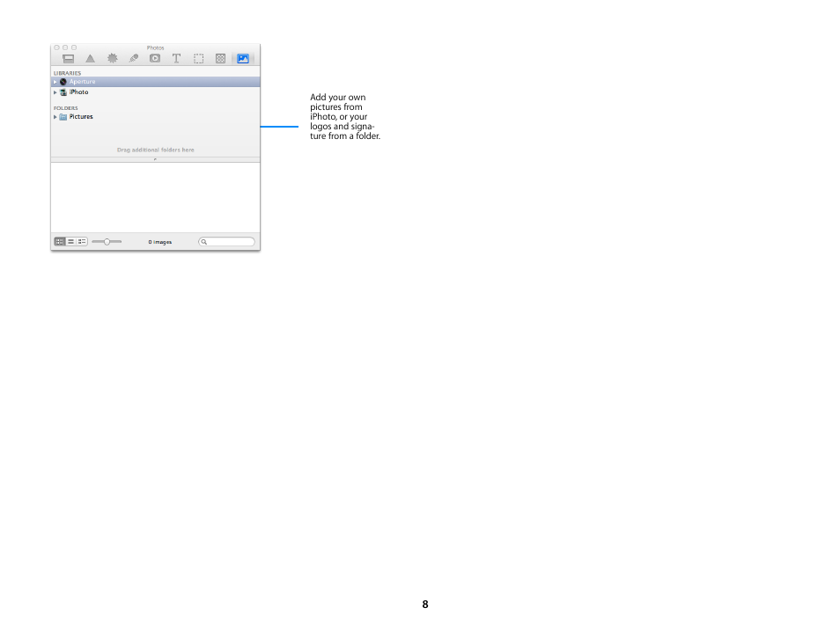The width and height of the screenshot is (840, 637).
Task: Click the '0 images' status text
Action: click(x=159, y=242)
